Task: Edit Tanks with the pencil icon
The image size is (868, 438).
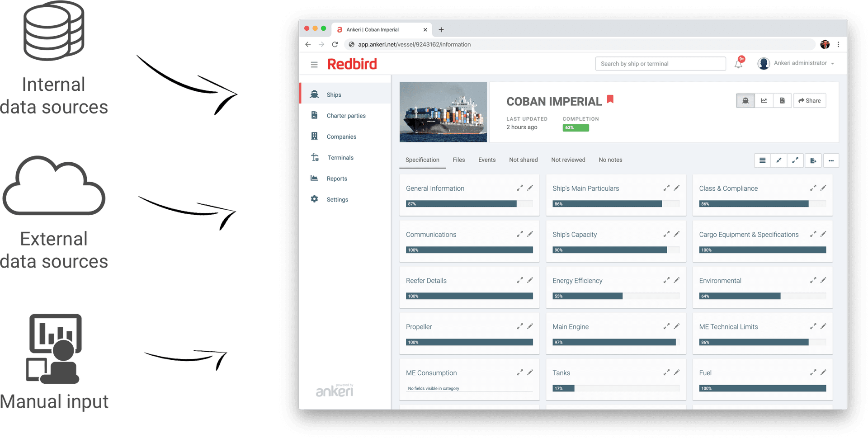Action: [677, 372]
